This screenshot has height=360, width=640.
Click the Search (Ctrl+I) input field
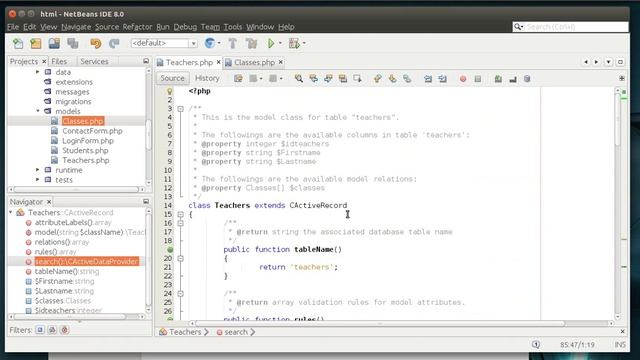(571, 27)
